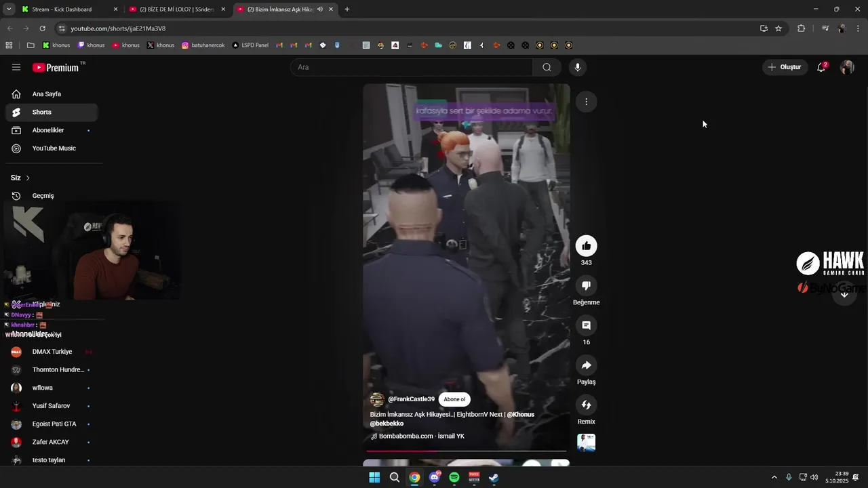This screenshot has height=488, width=868.
Task: Open Chrome extensions puzzle icon
Action: point(801,28)
